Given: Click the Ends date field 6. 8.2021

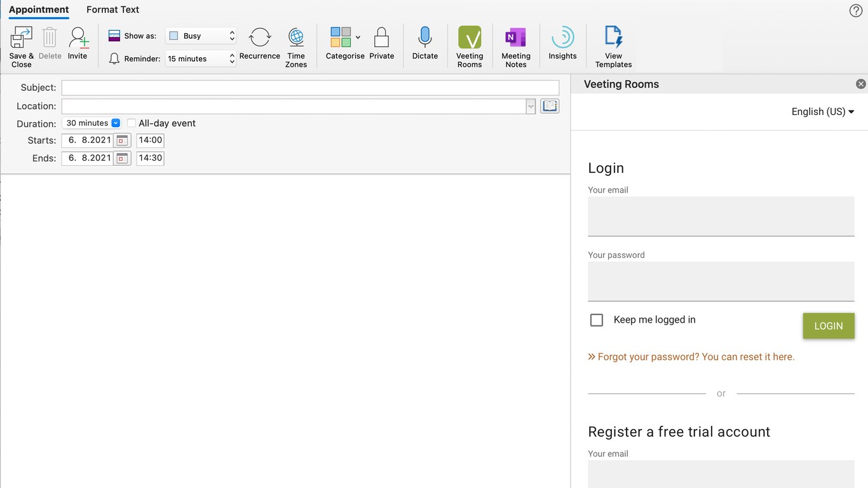Looking at the screenshot, I should pos(88,158).
